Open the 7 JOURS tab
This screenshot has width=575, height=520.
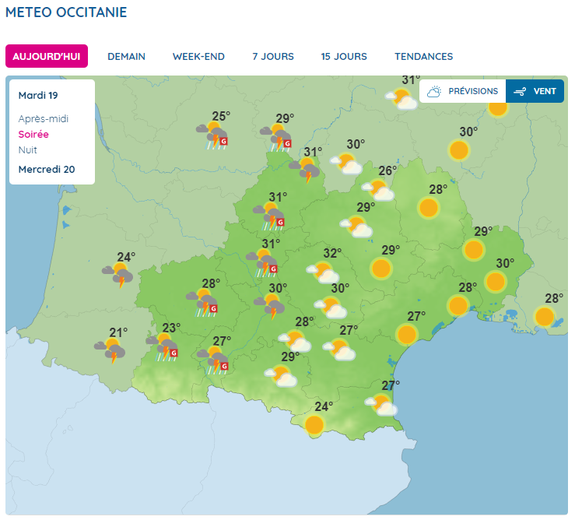pos(273,56)
